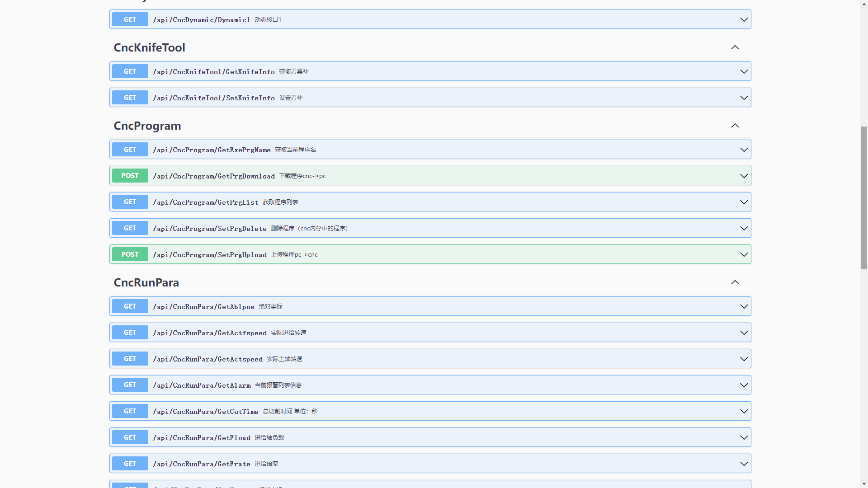The height and width of the screenshot is (488, 868).
Task: Collapse the CncRunPara section chevron
Action: 735,282
